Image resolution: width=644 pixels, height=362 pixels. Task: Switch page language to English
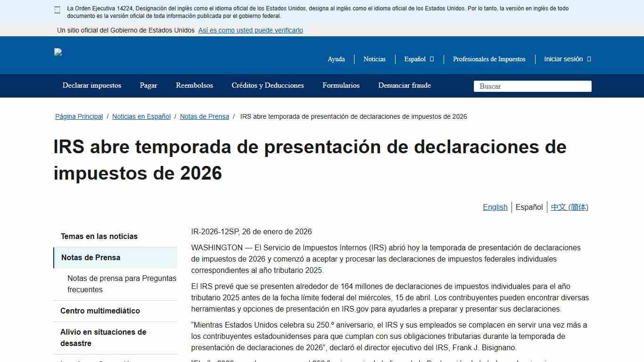pyautogui.click(x=495, y=207)
